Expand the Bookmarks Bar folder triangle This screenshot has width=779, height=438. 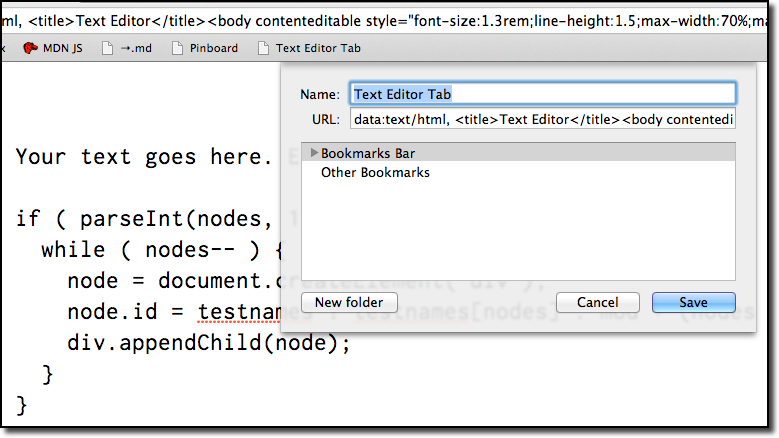[x=313, y=153]
